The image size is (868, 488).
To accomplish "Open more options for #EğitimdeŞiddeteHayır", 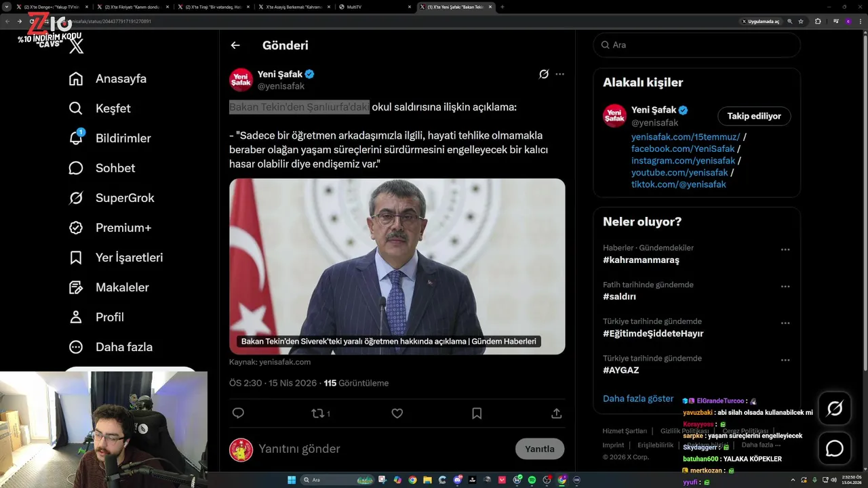I will (785, 323).
